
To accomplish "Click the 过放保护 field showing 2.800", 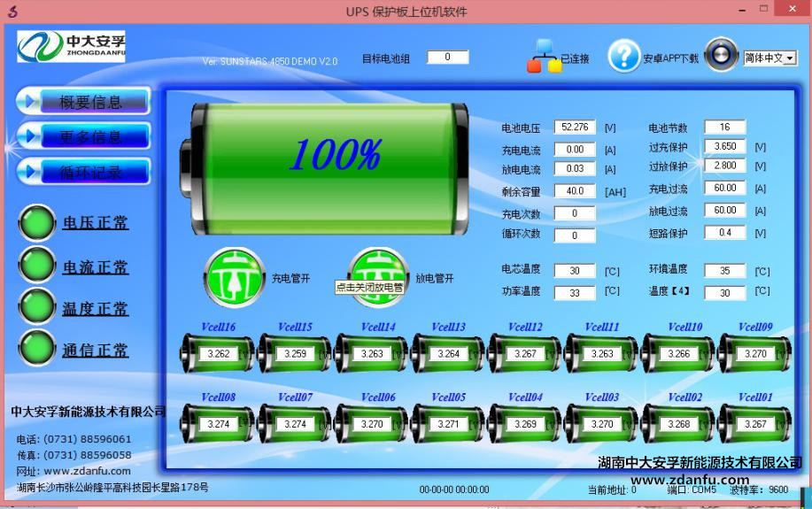I will [x=725, y=166].
